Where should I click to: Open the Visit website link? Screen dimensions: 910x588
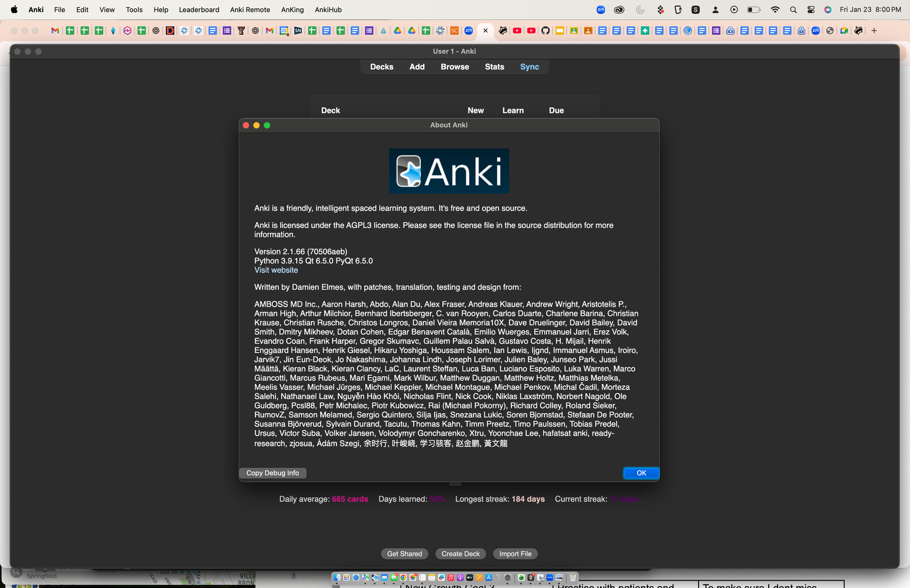pos(276,270)
